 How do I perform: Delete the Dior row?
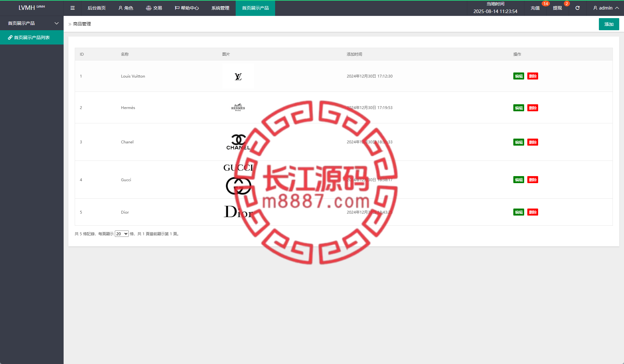click(533, 212)
